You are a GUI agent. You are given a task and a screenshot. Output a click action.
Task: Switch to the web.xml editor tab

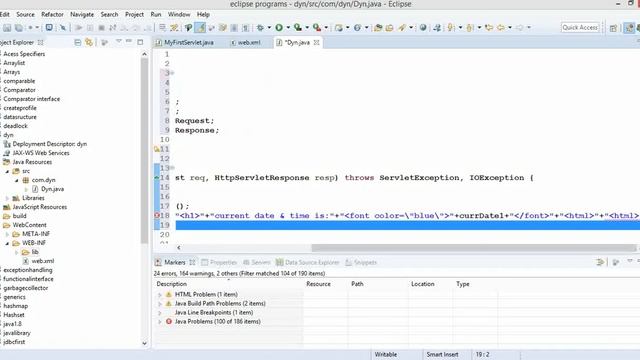point(246,42)
